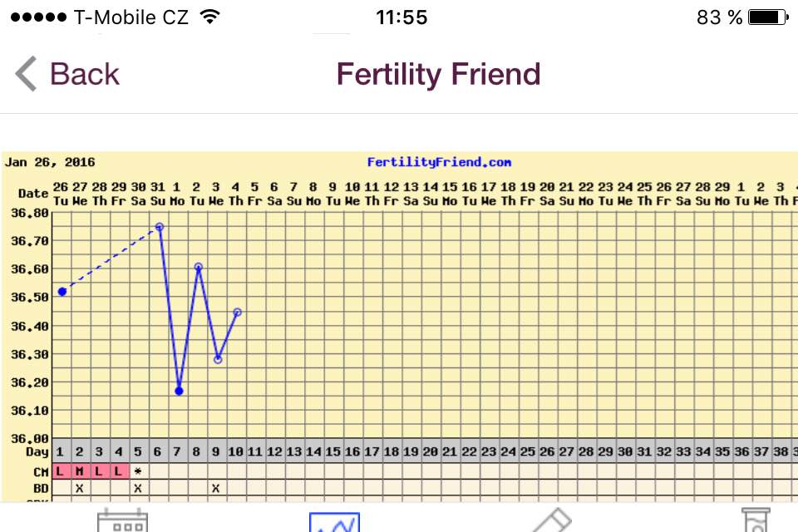Screen dimensions: 798x532
Task: Tap the Jan 26, 2016 date label
Action: pos(51,163)
